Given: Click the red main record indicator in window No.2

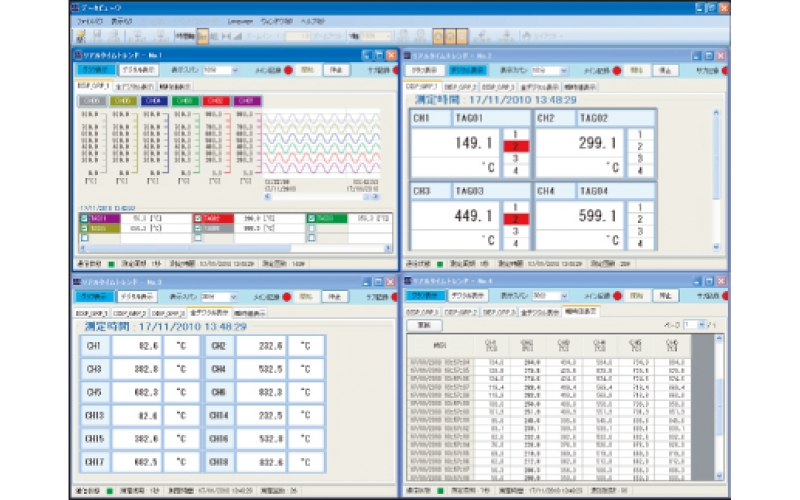Looking at the screenshot, I should click(617, 71).
